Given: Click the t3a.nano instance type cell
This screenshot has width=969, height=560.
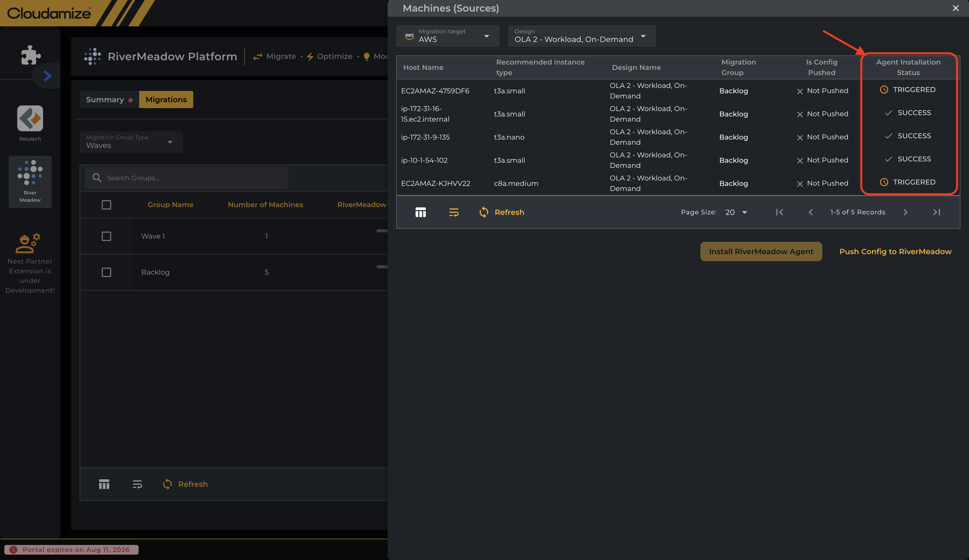Looking at the screenshot, I should pyautogui.click(x=509, y=137).
